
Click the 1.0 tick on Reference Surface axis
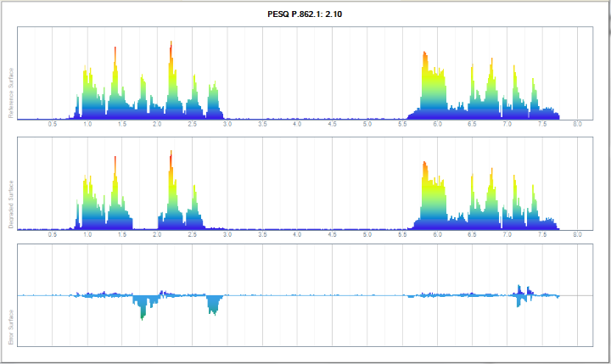87,125
